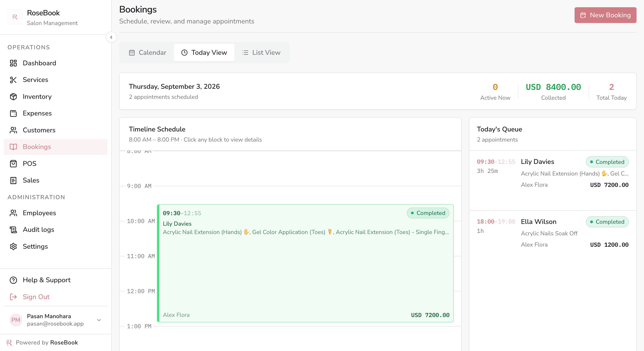
Task: Go to the Inventory page
Action: [55, 96]
